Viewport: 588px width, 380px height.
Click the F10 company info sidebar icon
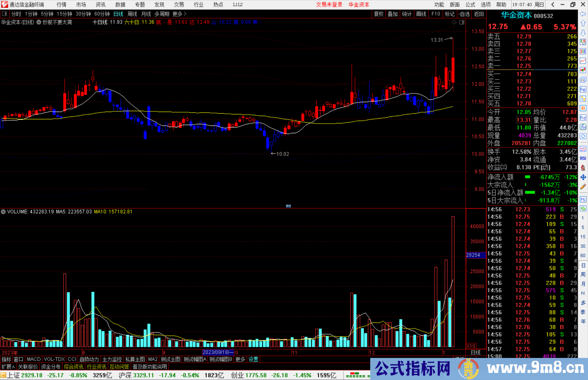click(583, 90)
